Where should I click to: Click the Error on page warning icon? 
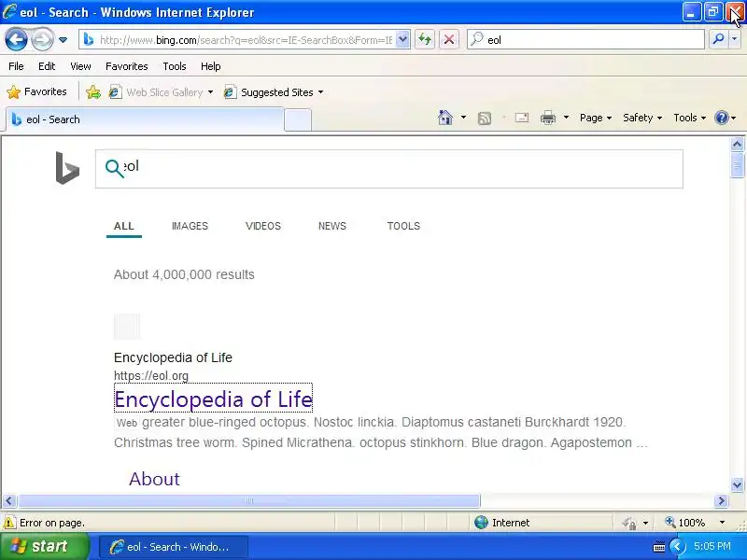[x=9, y=523]
